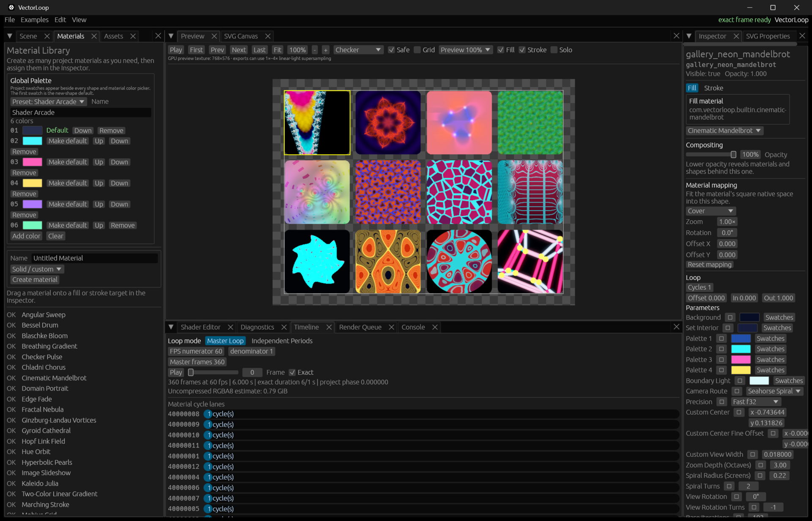Close the Diagnostics tab
Image resolution: width=812 pixels, height=521 pixels.
[284, 327]
